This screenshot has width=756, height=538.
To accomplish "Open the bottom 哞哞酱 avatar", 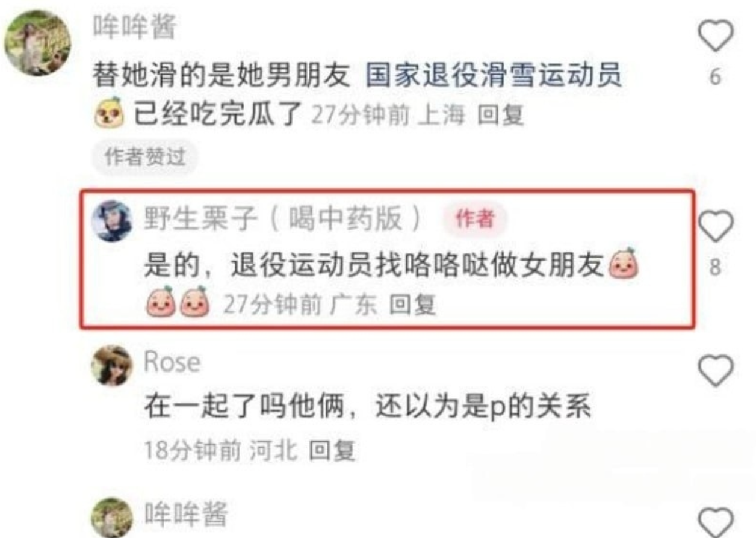I will tap(111, 519).
